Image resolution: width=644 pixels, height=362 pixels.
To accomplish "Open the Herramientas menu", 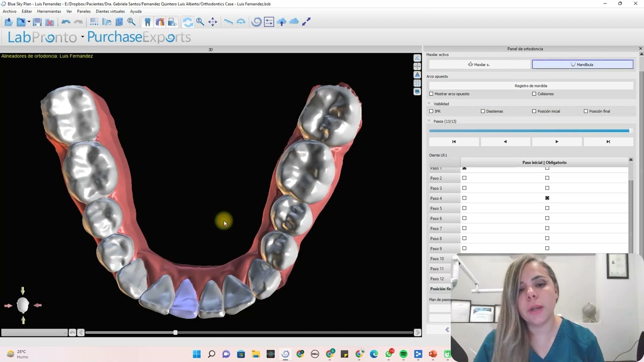I will (x=49, y=11).
